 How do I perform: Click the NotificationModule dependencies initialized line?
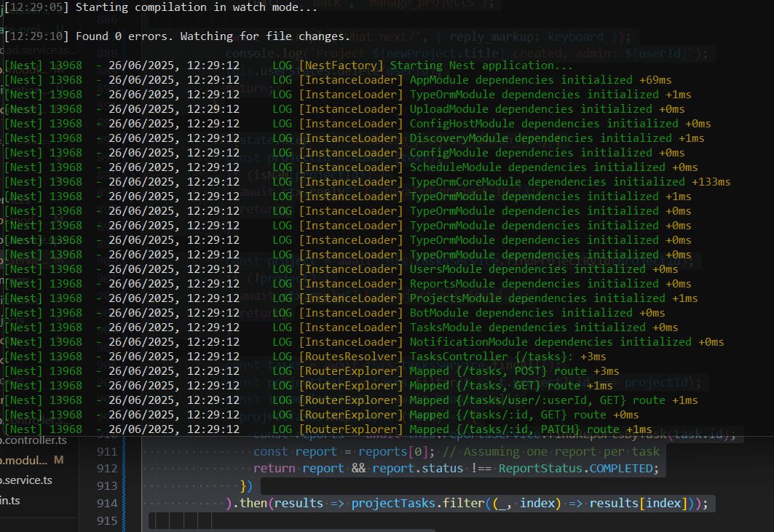pyautogui.click(x=364, y=342)
